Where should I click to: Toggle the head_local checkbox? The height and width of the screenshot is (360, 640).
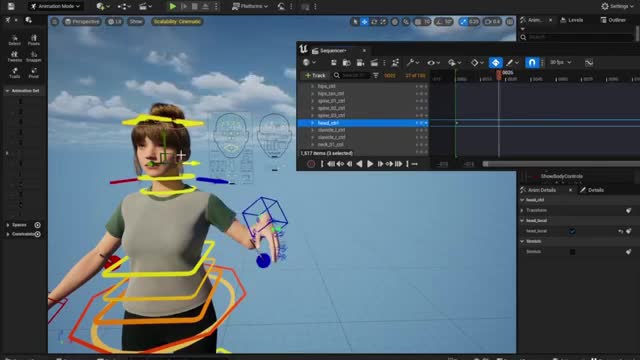point(572,231)
